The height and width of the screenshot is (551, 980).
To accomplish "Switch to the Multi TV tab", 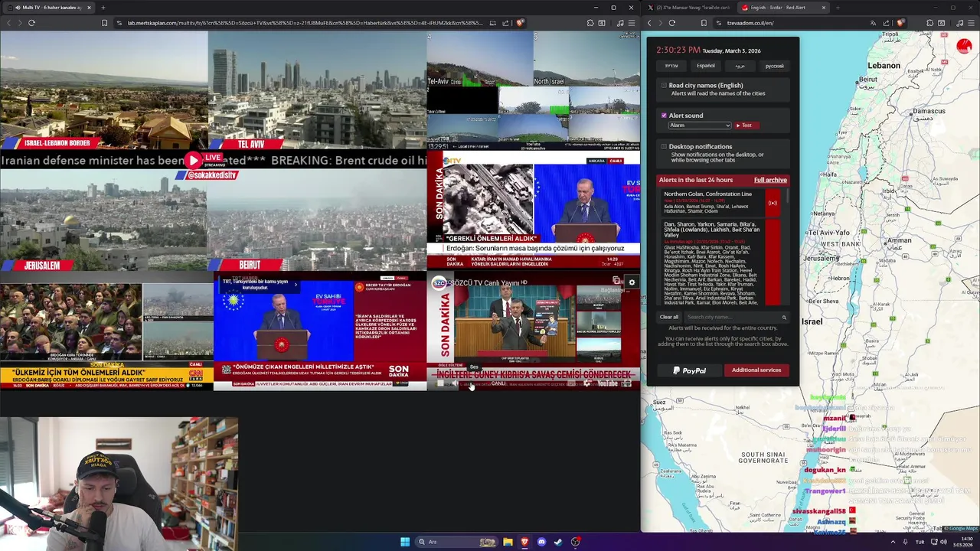I will pyautogui.click(x=47, y=8).
